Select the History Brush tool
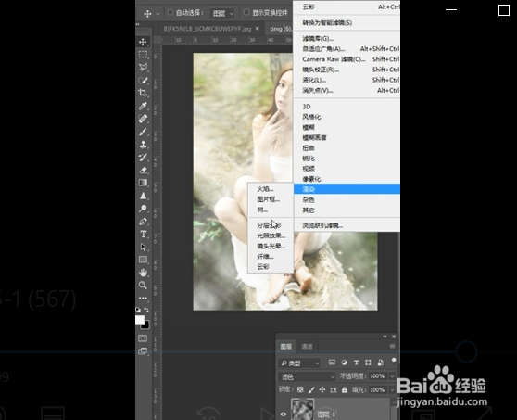 tap(143, 158)
